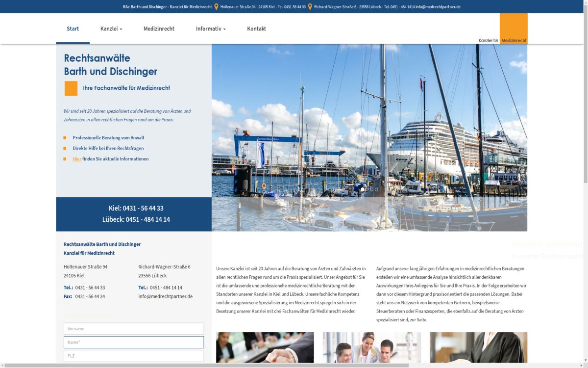Viewport: 588px width, 368px height.
Task: Switch to the third slideshow dot
Action: coord(372,189)
